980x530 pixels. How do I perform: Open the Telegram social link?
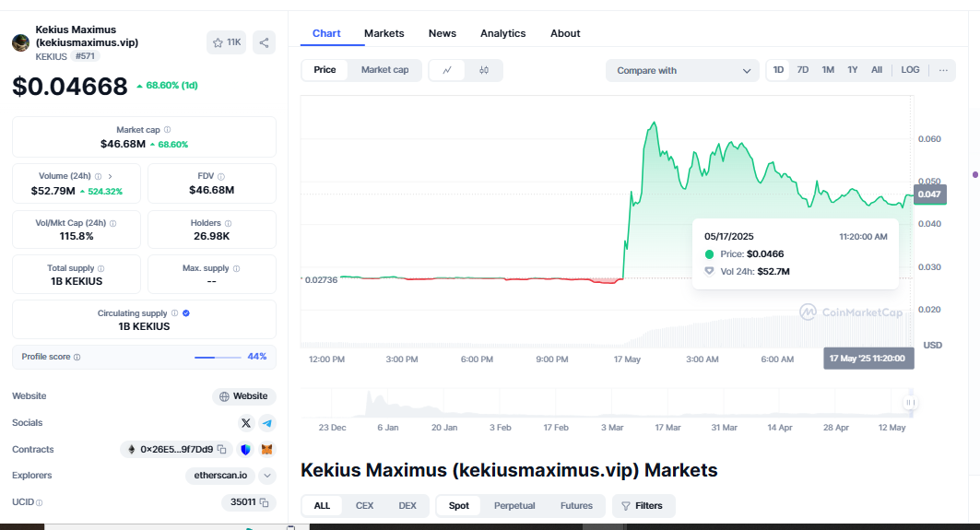coord(266,423)
